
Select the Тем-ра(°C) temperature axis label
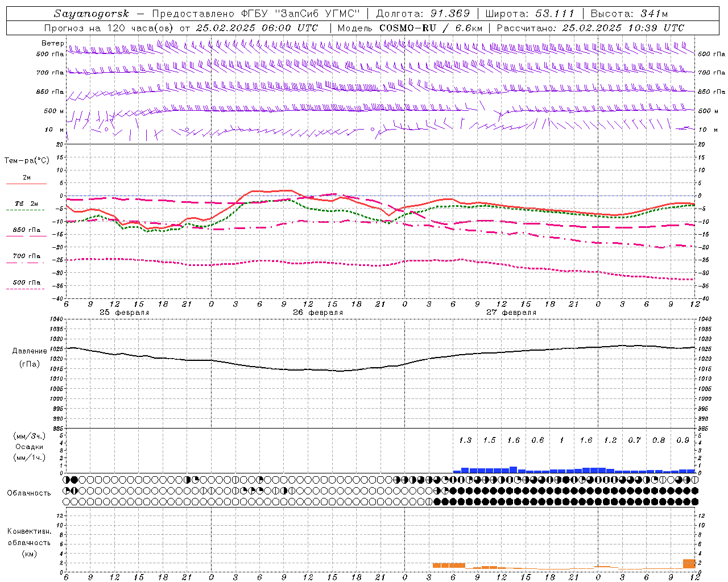click(27, 161)
